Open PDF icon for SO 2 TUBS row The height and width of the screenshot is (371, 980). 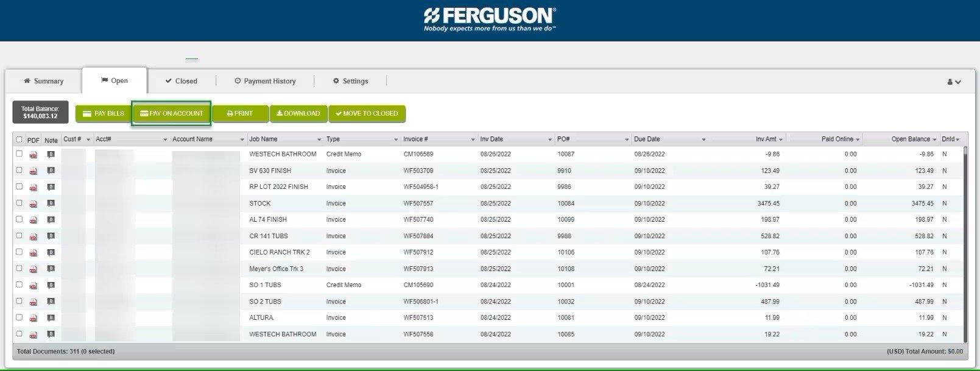pyautogui.click(x=33, y=302)
